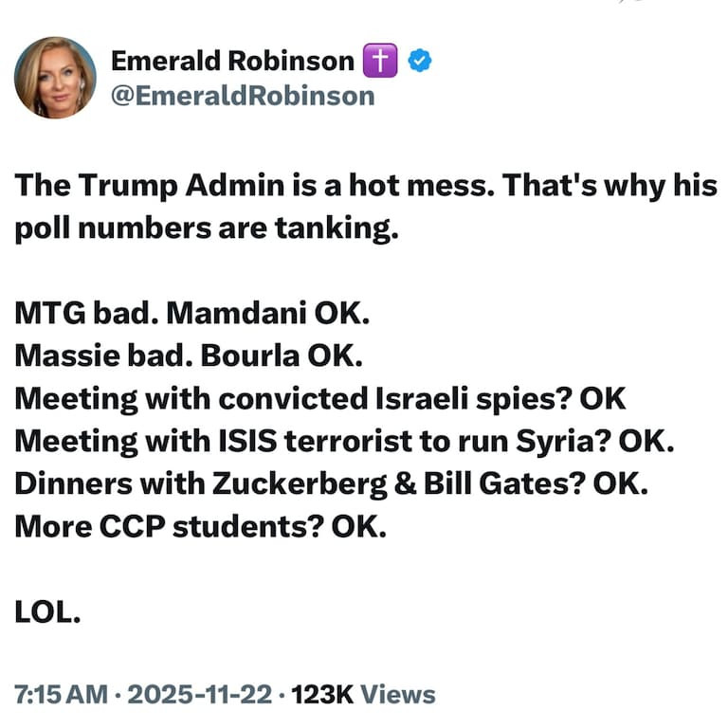Image resolution: width=728 pixels, height=728 pixels.
Task: Click the 2025-11-22 post date
Action: click(199, 694)
